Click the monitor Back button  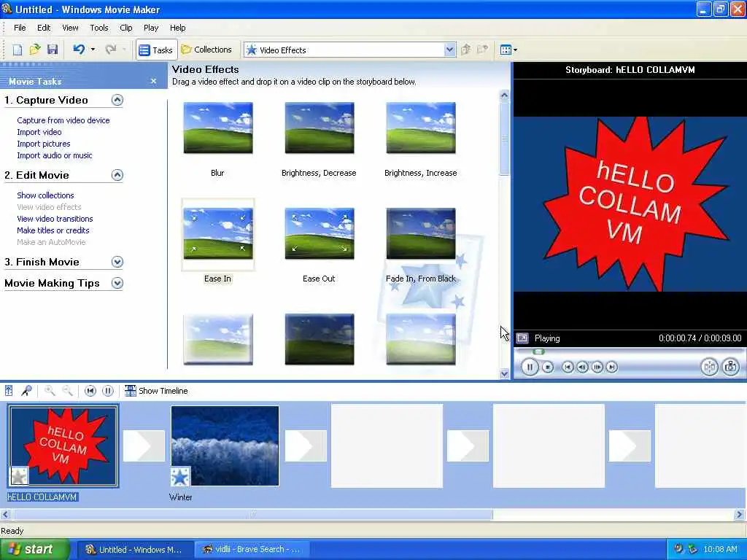pos(568,367)
